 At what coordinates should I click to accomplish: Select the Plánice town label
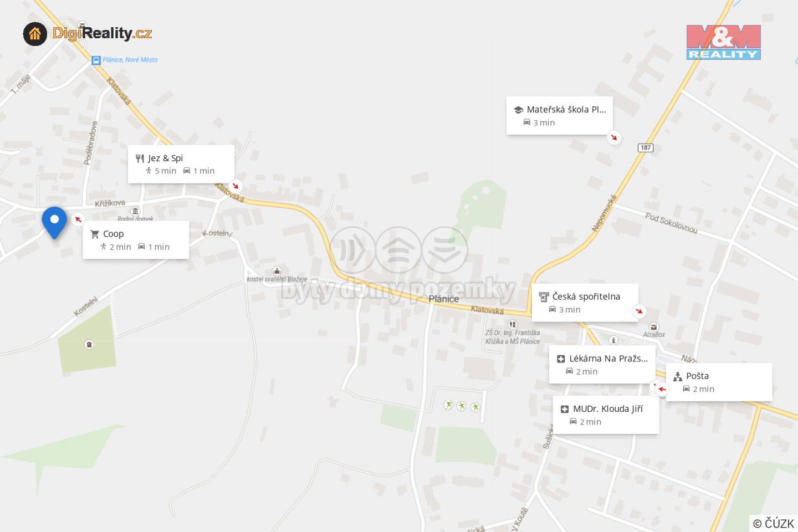pyautogui.click(x=444, y=299)
